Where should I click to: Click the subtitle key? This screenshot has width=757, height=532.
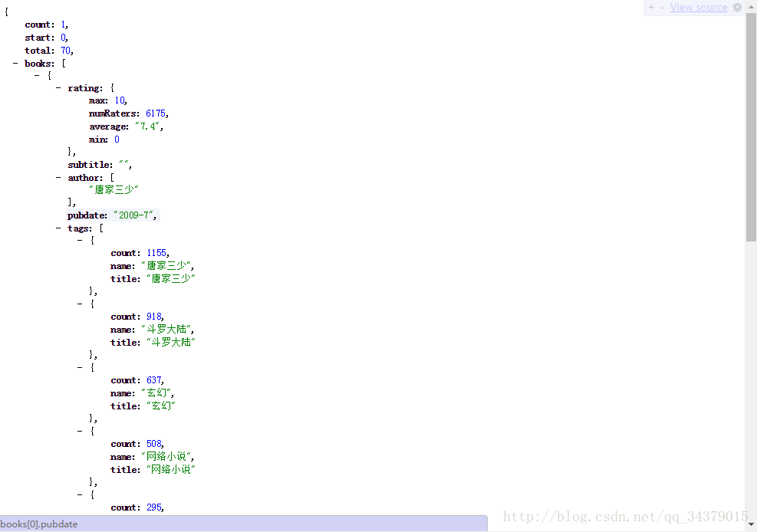point(89,165)
